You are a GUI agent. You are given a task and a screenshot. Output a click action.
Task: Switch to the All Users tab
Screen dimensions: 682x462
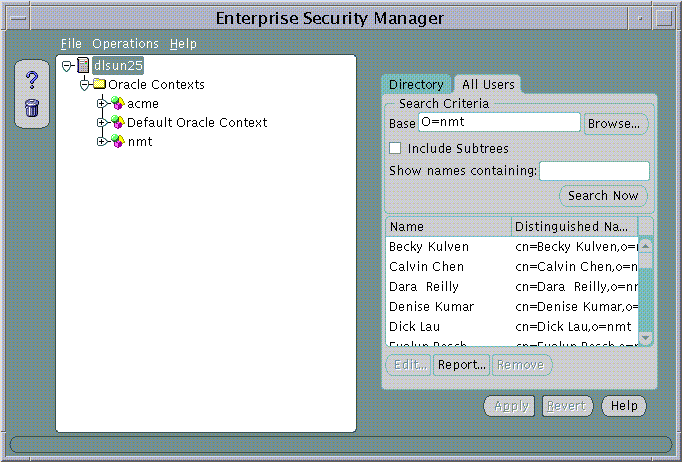488,84
